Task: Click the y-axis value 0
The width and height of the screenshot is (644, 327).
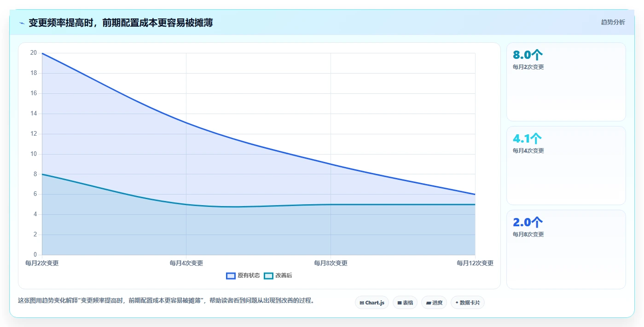Action: coord(35,255)
